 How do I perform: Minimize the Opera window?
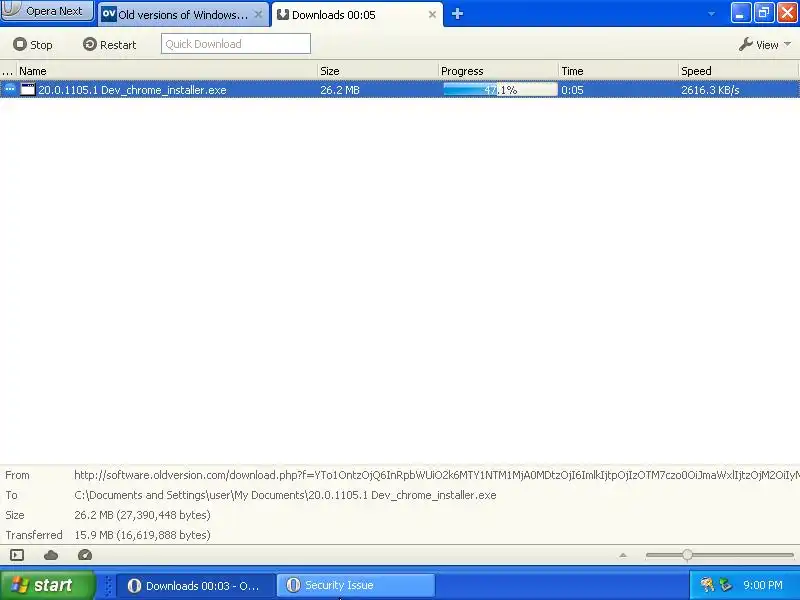pos(740,13)
